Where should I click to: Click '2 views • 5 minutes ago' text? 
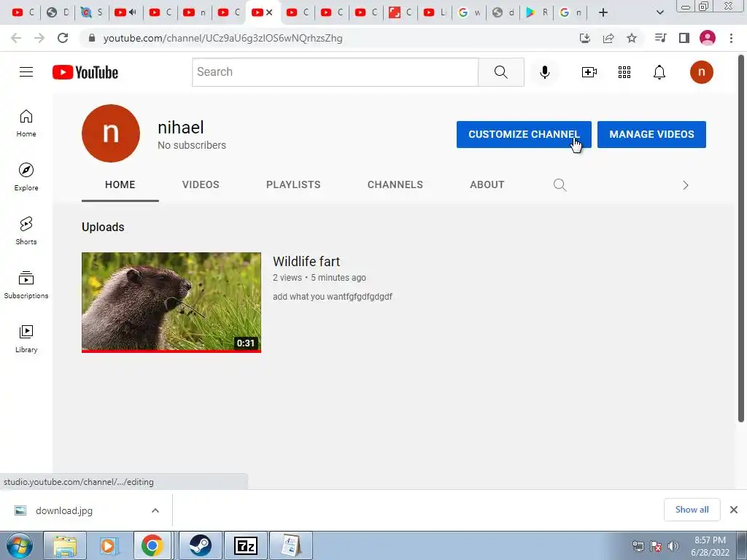320,278
